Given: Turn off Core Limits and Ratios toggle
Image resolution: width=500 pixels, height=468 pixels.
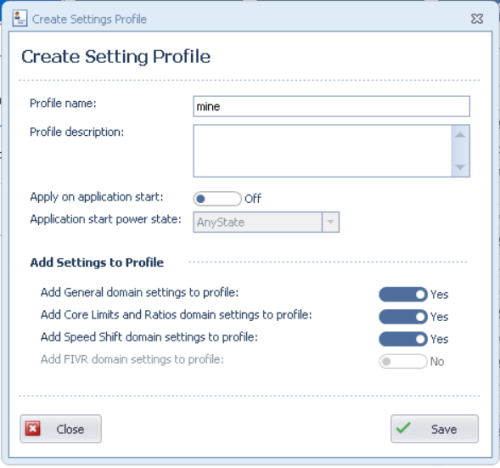Looking at the screenshot, I should click(403, 317).
